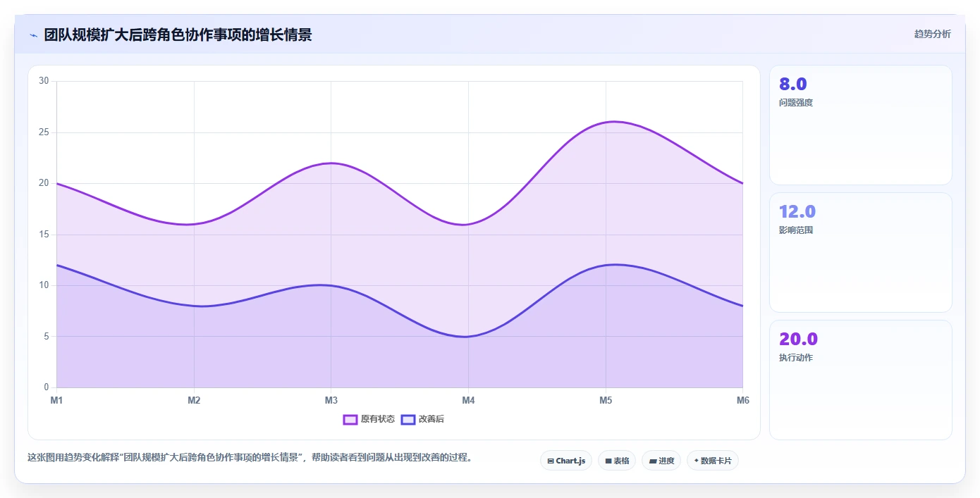Click the lightning icon beside the title
Image resolution: width=980 pixels, height=498 pixels.
[x=33, y=35]
